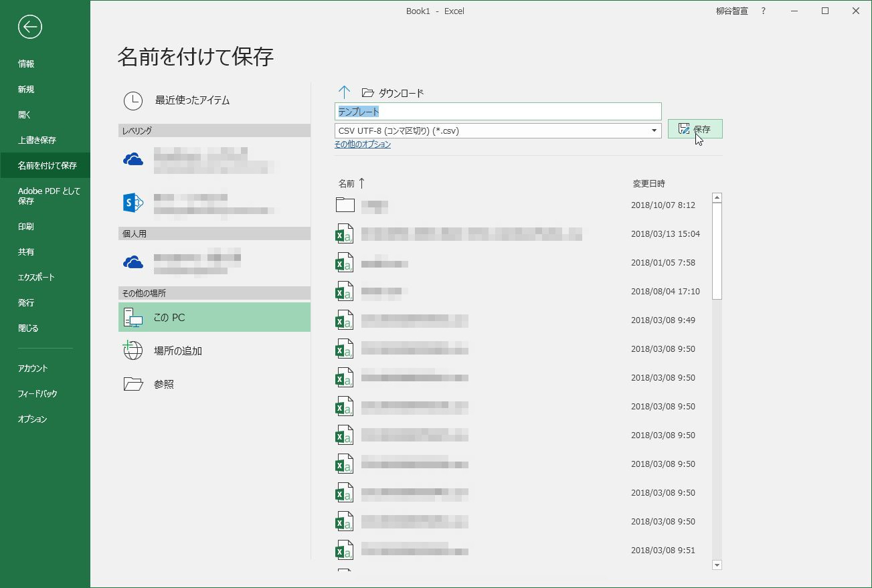Click the ダウンロード path text
The height and width of the screenshot is (588, 872).
pyautogui.click(x=402, y=93)
